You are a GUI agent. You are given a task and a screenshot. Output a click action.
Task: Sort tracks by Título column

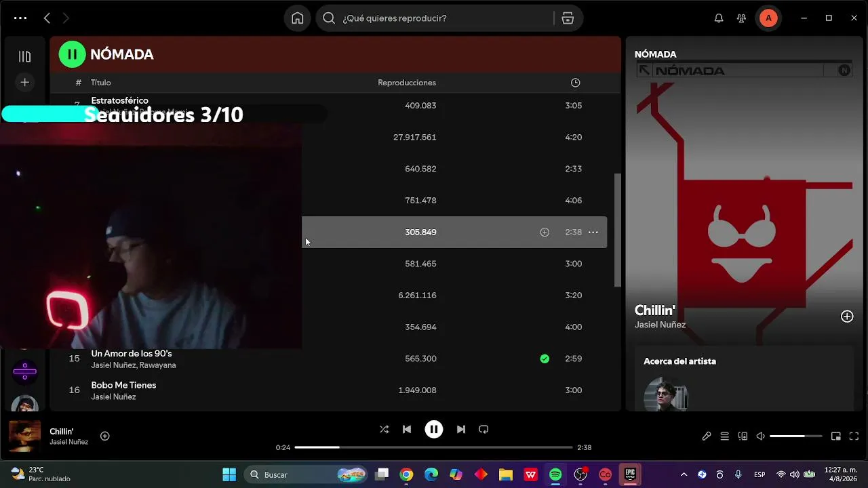click(x=101, y=83)
